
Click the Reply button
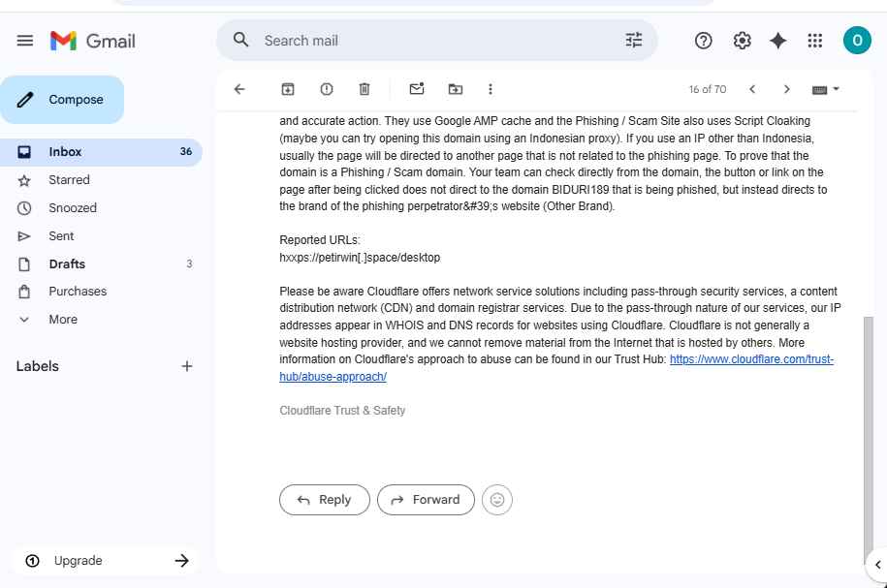(x=325, y=500)
